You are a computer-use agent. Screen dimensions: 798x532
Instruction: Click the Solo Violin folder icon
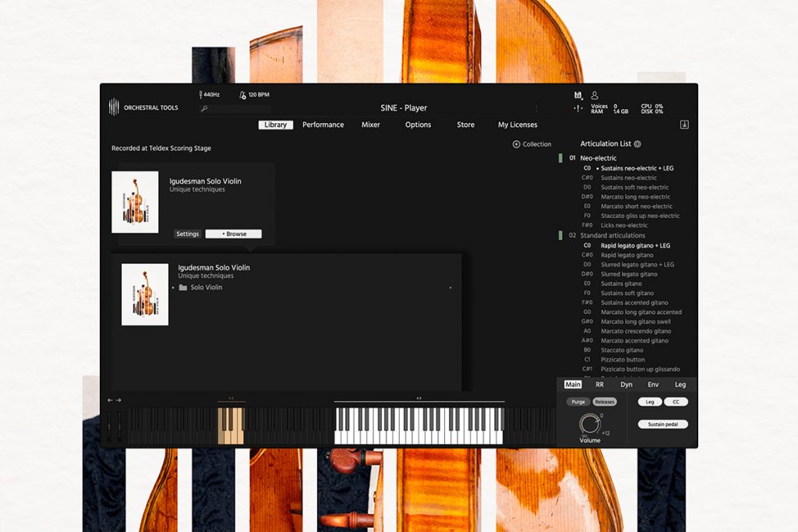point(183,287)
